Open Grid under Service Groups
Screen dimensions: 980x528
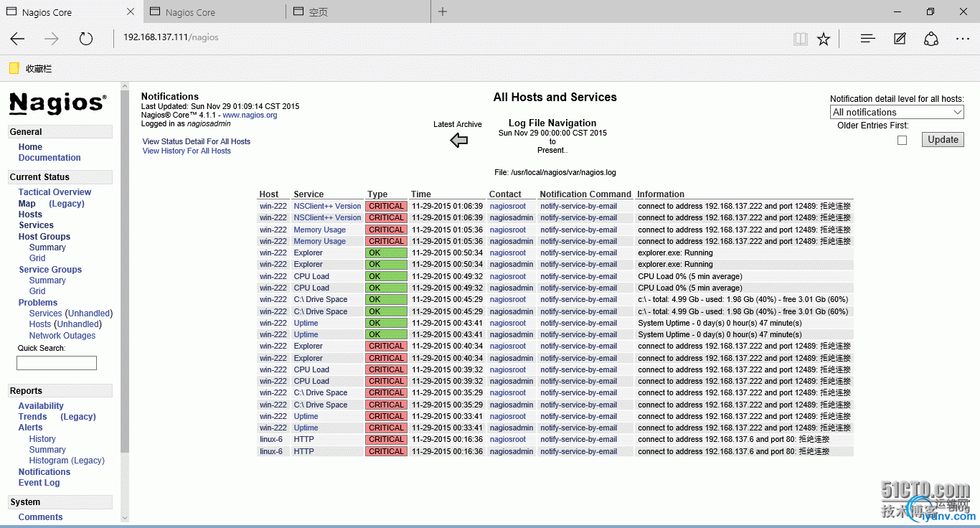tap(37, 291)
